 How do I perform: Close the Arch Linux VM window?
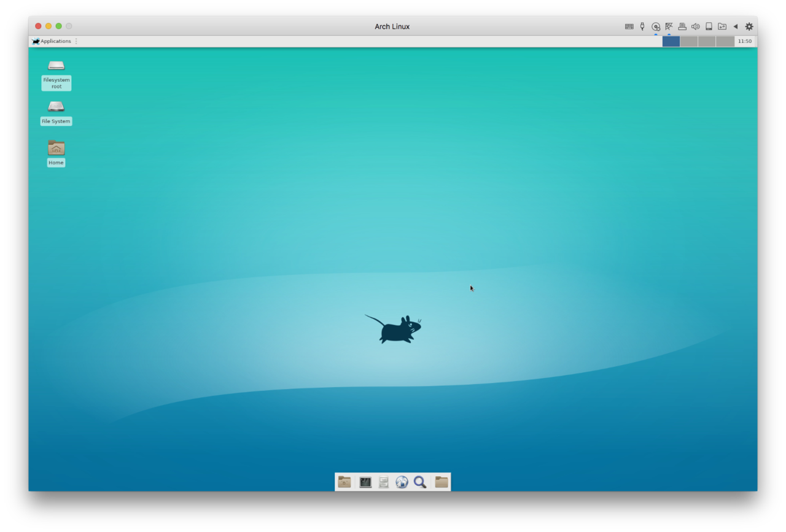pyautogui.click(x=38, y=26)
